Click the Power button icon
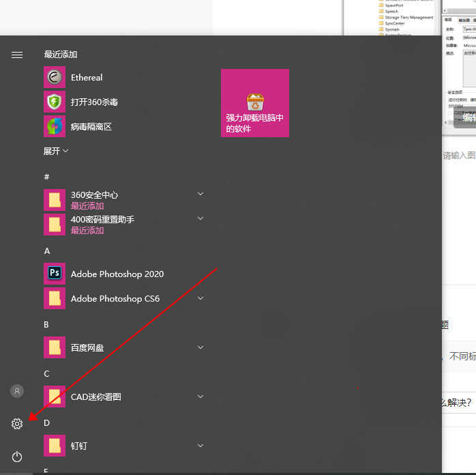Image resolution: width=476 pixels, height=475 pixels. pyautogui.click(x=17, y=457)
